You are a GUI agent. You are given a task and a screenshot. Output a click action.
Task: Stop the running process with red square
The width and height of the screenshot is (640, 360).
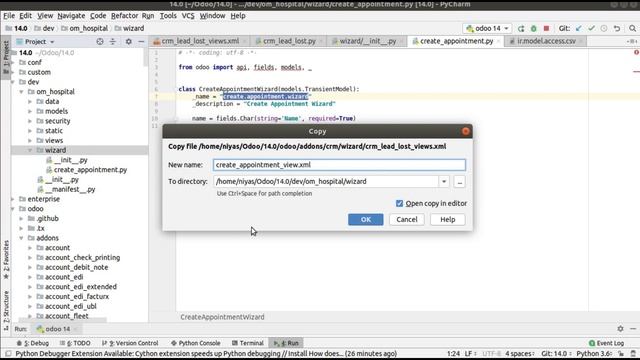pyautogui.click(x=546, y=29)
